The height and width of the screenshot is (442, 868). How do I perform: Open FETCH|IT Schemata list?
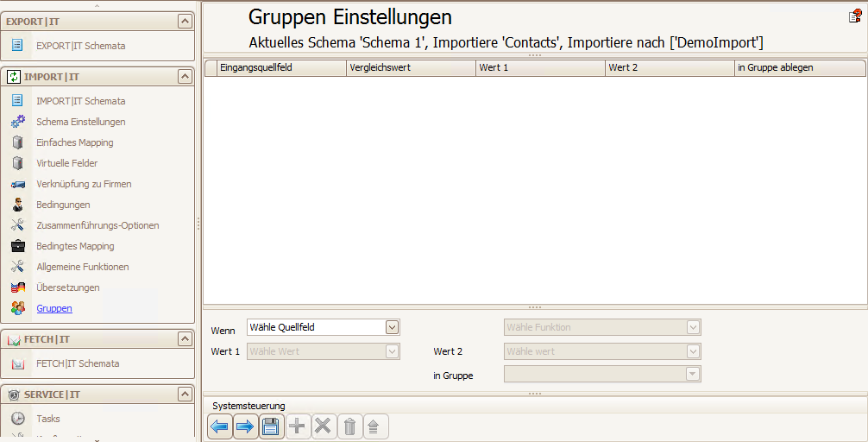pos(78,363)
